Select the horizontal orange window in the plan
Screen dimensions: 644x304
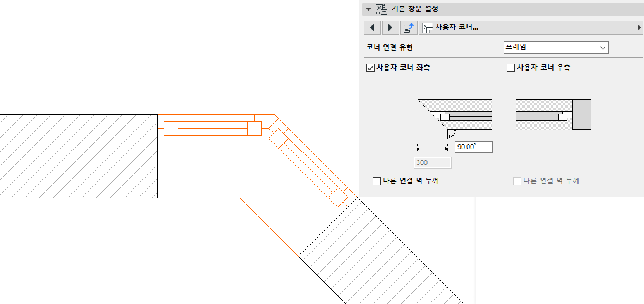pyautogui.click(x=213, y=128)
